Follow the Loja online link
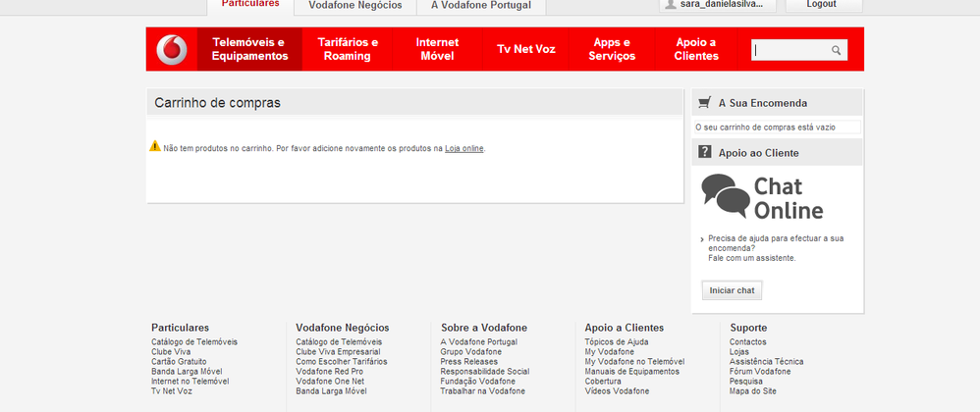The image size is (980, 412). coord(464,148)
